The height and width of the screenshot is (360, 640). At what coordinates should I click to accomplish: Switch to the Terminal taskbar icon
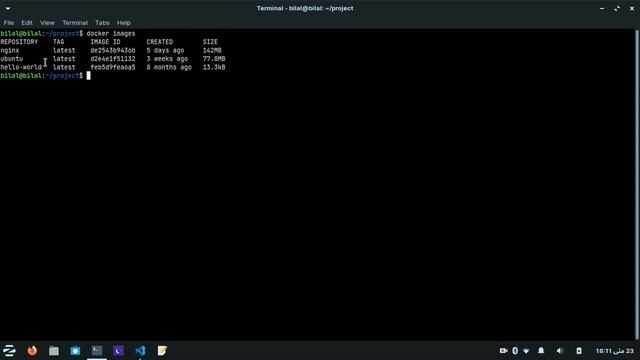pos(97,351)
